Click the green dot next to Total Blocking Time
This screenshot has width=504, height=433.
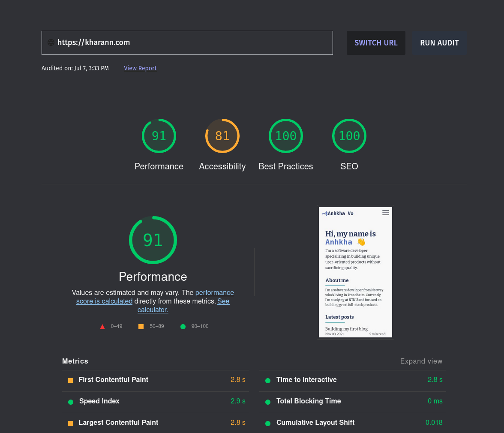[x=268, y=402]
